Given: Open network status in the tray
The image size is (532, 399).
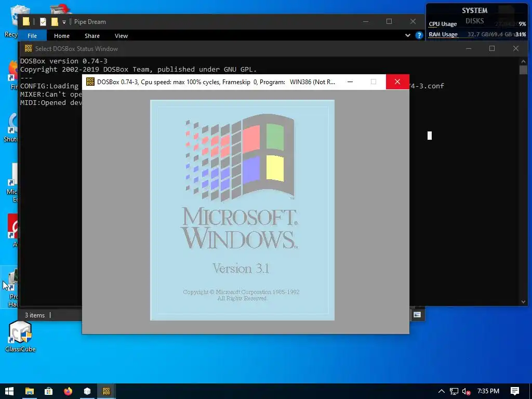Looking at the screenshot, I should pos(454,391).
